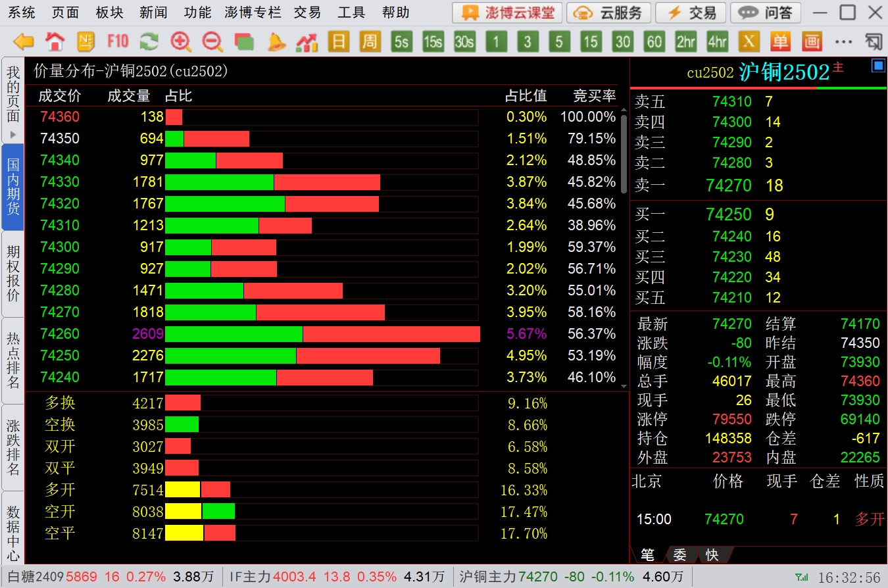Toggle the blue square icon beside 沪铜2502
The width and height of the screenshot is (888, 588).
[x=877, y=66]
